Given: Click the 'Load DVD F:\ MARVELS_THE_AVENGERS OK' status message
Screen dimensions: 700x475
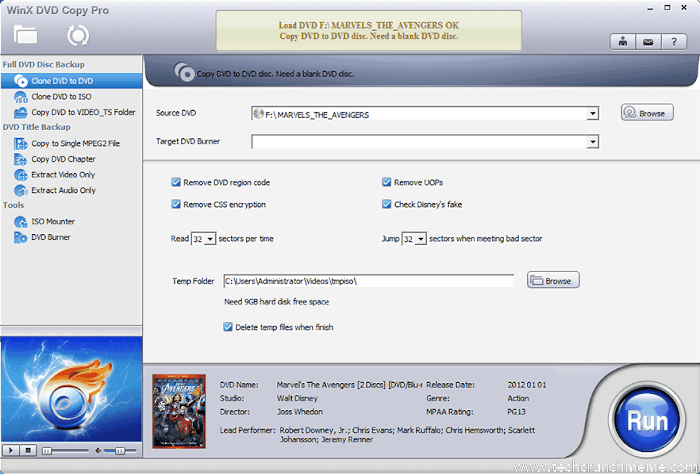Looking at the screenshot, I should click(369, 25).
